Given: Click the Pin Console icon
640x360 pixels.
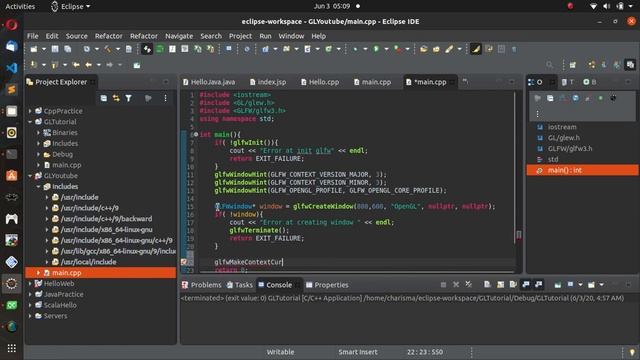Looking at the screenshot, I should [558, 284].
